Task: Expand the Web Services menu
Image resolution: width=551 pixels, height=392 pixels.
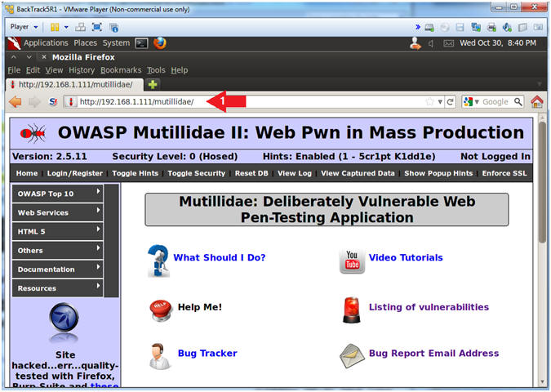Action: tap(58, 212)
